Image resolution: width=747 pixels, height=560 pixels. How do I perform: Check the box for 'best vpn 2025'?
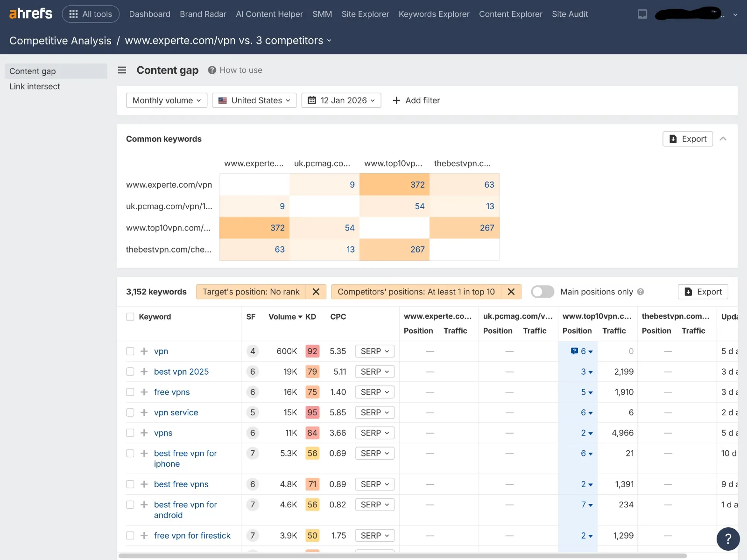click(x=130, y=371)
